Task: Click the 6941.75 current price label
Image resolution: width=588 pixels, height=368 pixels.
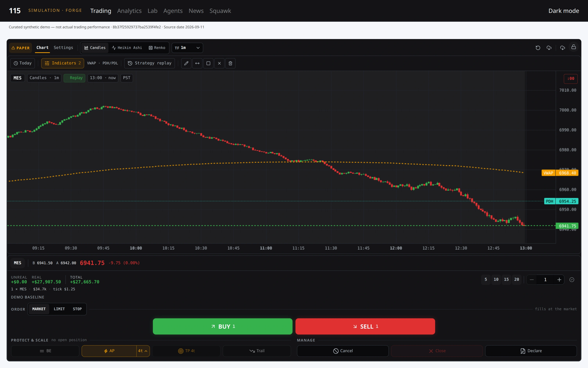Action: click(x=567, y=226)
